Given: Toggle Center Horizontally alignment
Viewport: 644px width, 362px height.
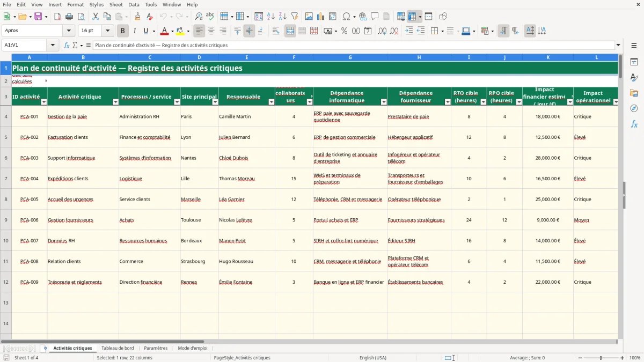Looking at the screenshot, I should pos(211,31).
